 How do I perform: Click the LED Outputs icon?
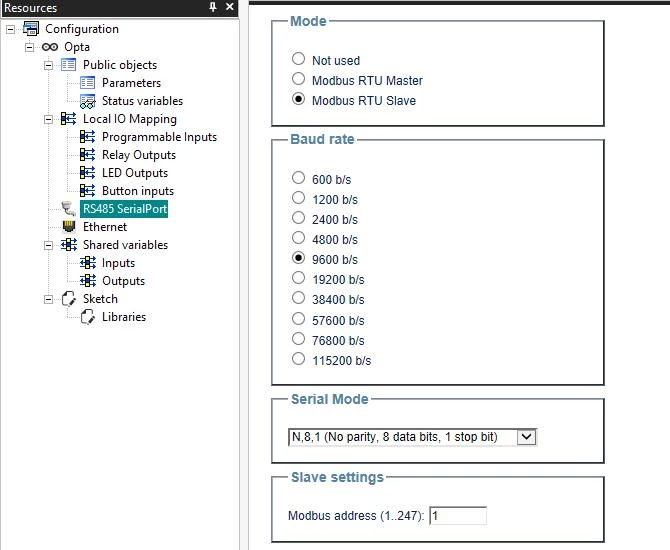[87, 173]
